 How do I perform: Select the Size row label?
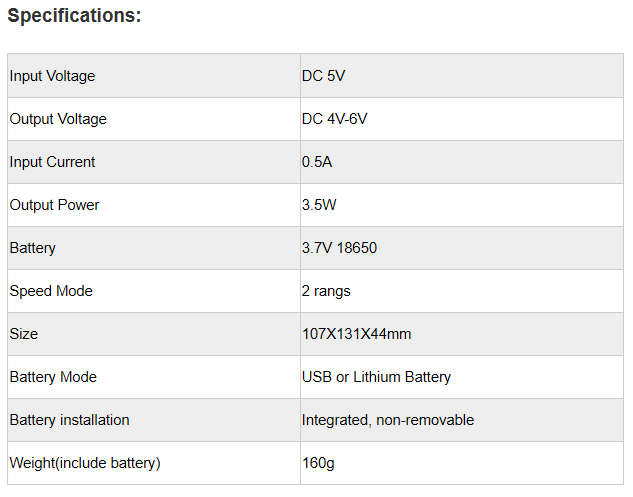24,334
